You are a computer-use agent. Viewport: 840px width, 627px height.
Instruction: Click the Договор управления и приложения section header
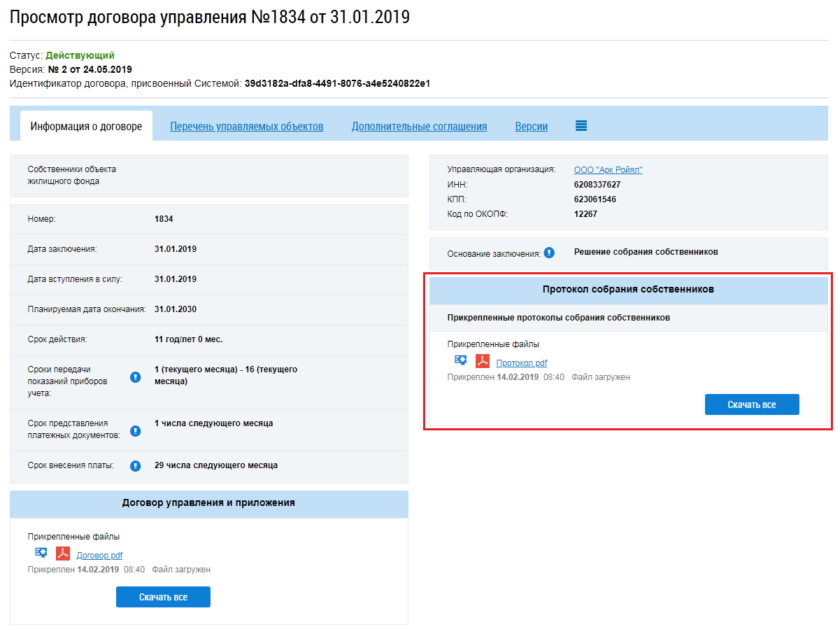[208, 503]
